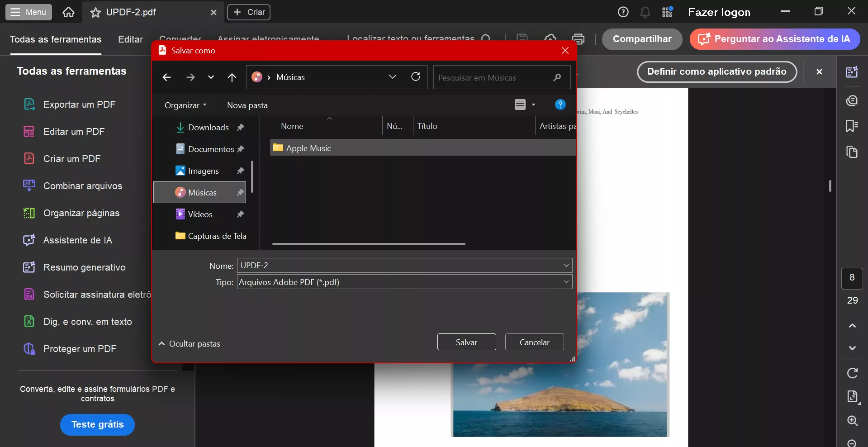The width and height of the screenshot is (868, 447).
Task: Open the Proteger um PDF tool
Action: 80,349
